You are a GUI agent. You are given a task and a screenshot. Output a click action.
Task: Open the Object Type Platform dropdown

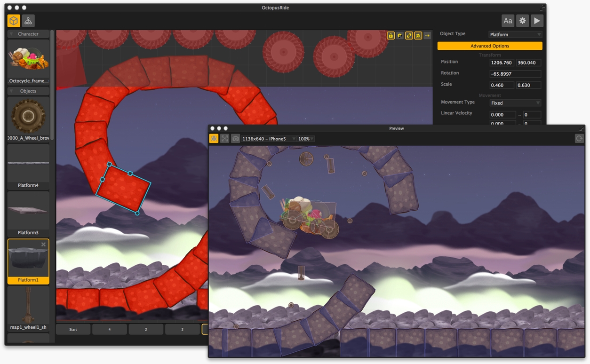515,35
